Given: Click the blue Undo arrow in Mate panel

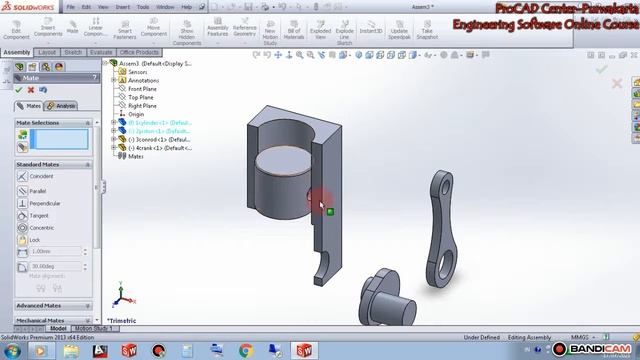Looking at the screenshot, I should [43, 89].
